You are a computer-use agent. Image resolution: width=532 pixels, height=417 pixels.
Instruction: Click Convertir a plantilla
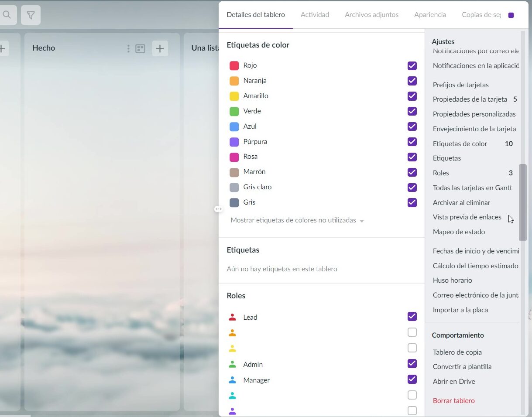click(x=462, y=367)
